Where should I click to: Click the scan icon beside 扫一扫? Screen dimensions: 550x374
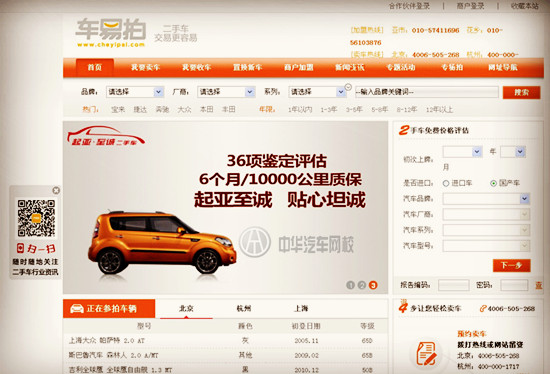click(21, 248)
